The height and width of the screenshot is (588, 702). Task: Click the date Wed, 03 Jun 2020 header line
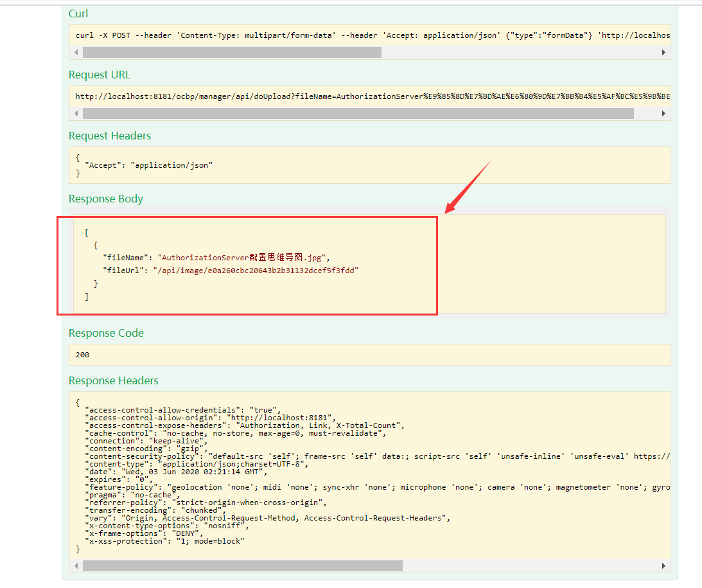[x=176, y=472]
